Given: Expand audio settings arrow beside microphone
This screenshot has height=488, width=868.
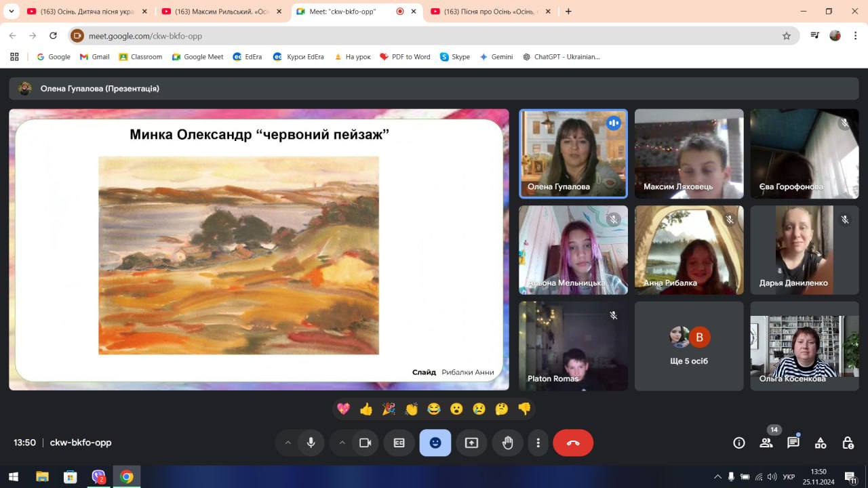Looking at the screenshot, I should (x=288, y=443).
